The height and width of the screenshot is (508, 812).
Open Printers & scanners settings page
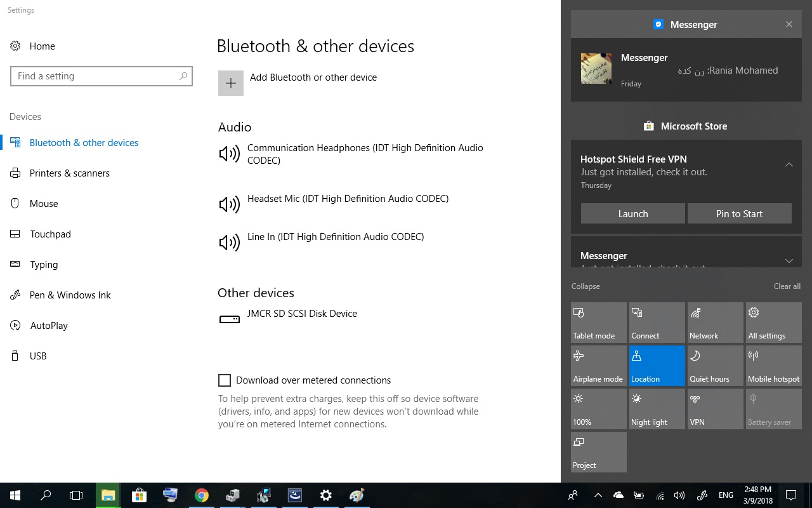coord(69,173)
